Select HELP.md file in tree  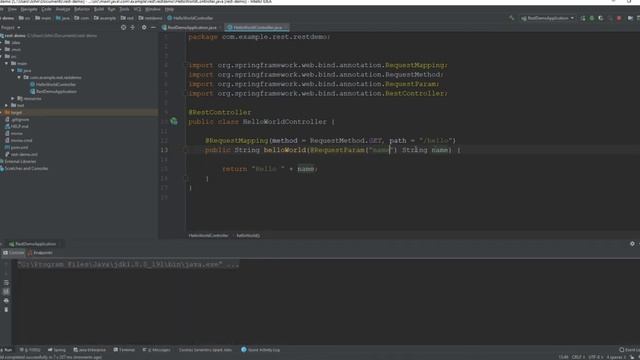point(17,126)
